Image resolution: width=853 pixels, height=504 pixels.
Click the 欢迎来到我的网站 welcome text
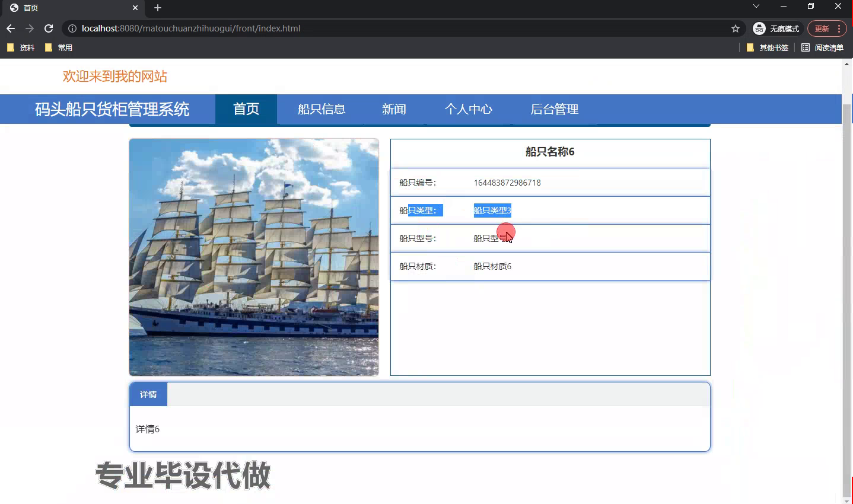[x=115, y=76]
